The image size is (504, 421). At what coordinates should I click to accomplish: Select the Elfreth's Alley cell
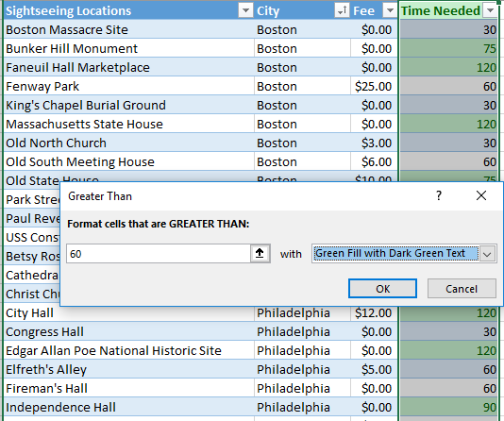[x=129, y=370]
